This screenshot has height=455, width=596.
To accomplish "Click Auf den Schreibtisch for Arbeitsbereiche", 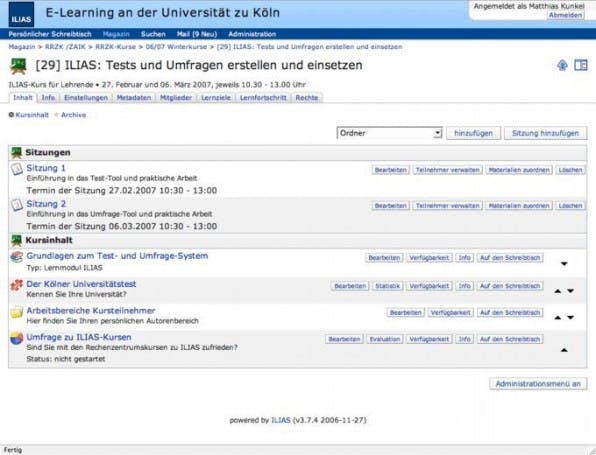I will (510, 312).
